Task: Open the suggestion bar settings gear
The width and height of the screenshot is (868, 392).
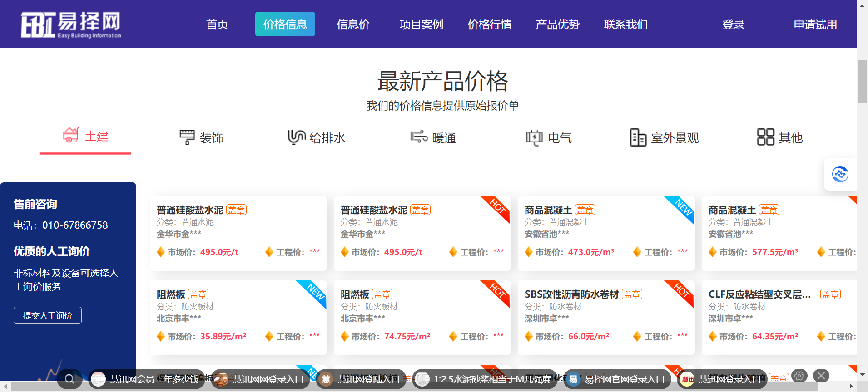Action: (799, 376)
